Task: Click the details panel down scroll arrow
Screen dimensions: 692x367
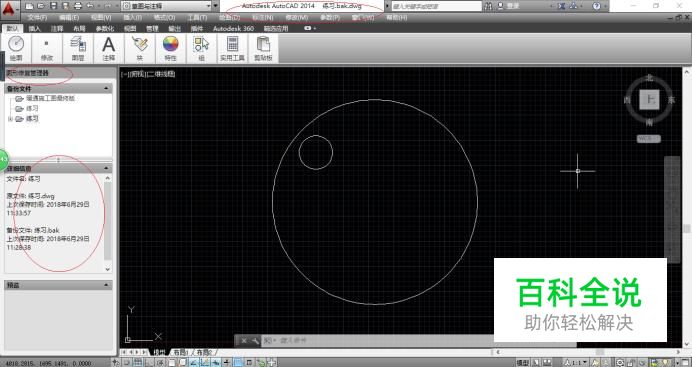Action: [x=108, y=269]
